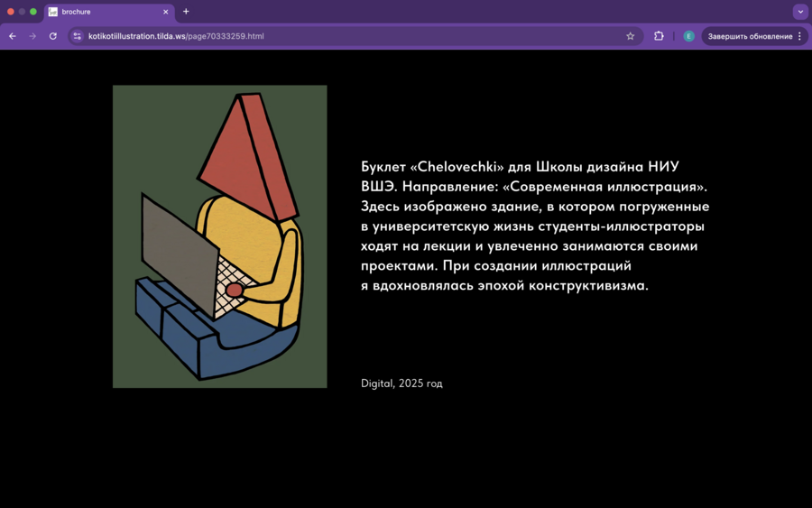The width and height of the screenshot is (812, 508).
Task: Click the address bar URL field
Action: tap(355, 36)
